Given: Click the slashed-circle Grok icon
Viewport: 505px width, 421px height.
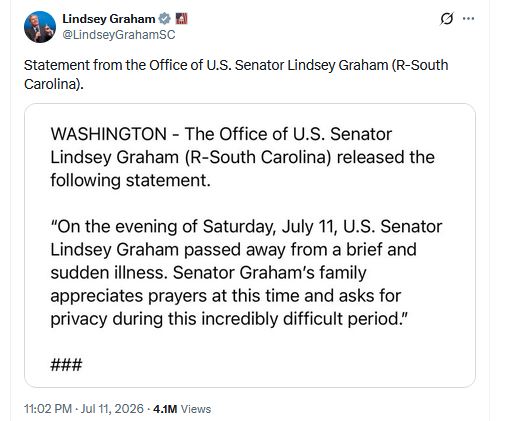Looking at the screenshot, I should (446, 19).
